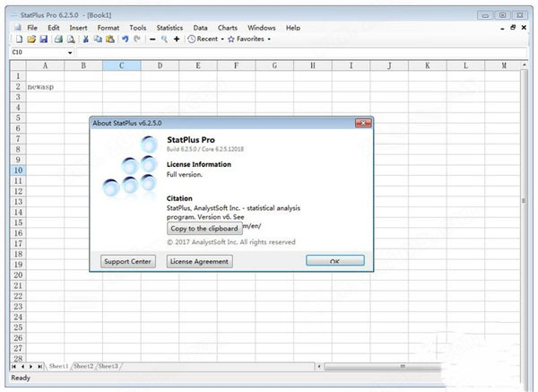Click the Open folder toolbar icon
The width and height of the screenshot is (538, 392).
[x=31, y=39]
